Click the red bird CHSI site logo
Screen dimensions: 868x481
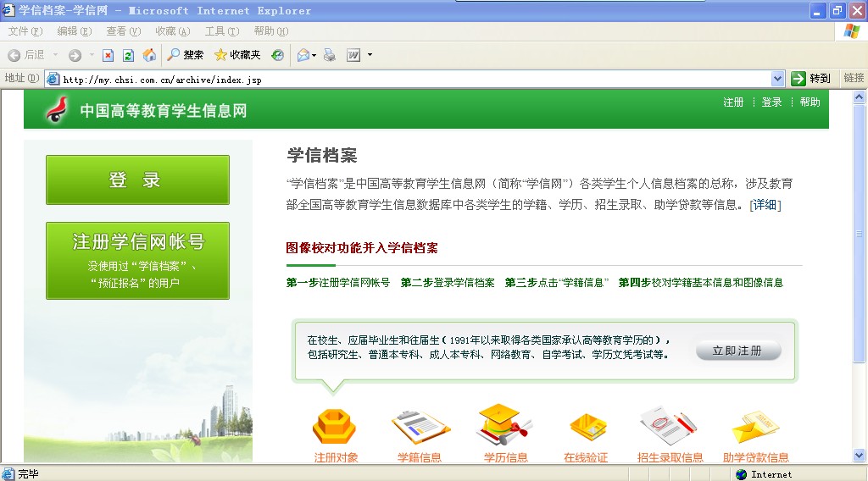point(57,109)
